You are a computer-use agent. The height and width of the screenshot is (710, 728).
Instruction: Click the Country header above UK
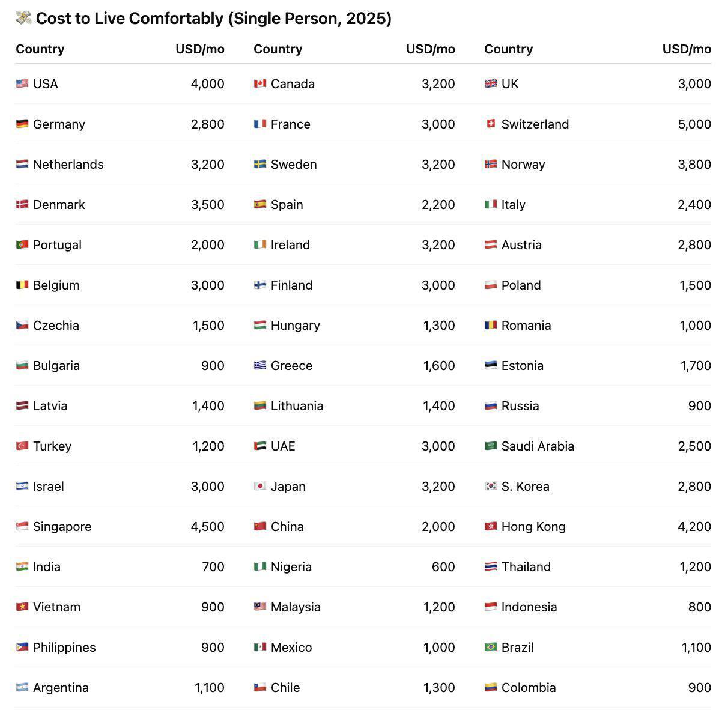(508, 49)
